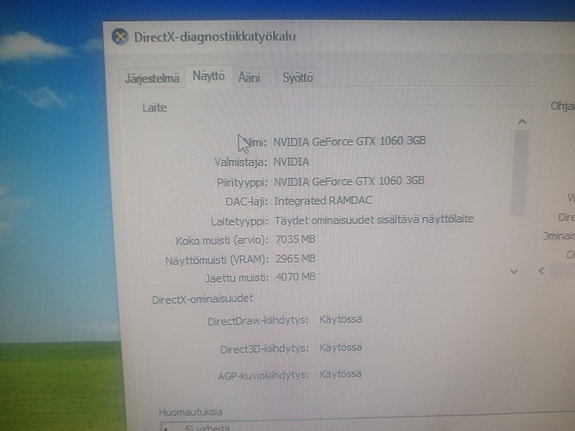Image resolution: width=575 pixels, height=431 pixels.
Task: Click the up arrow of the Laite scrollbar
Action: click(x=522, y=122)
